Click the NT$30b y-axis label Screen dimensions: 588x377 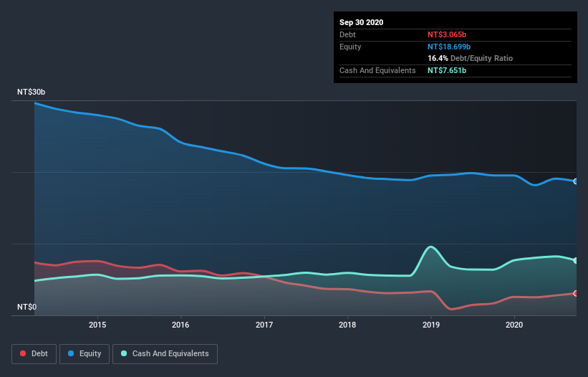[x=31, y=92]
